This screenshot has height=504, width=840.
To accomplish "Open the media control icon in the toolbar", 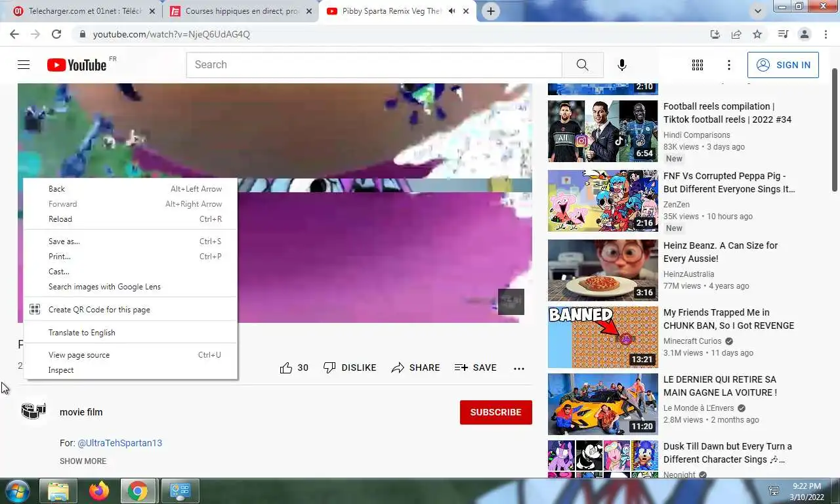I will pos(783,34).
